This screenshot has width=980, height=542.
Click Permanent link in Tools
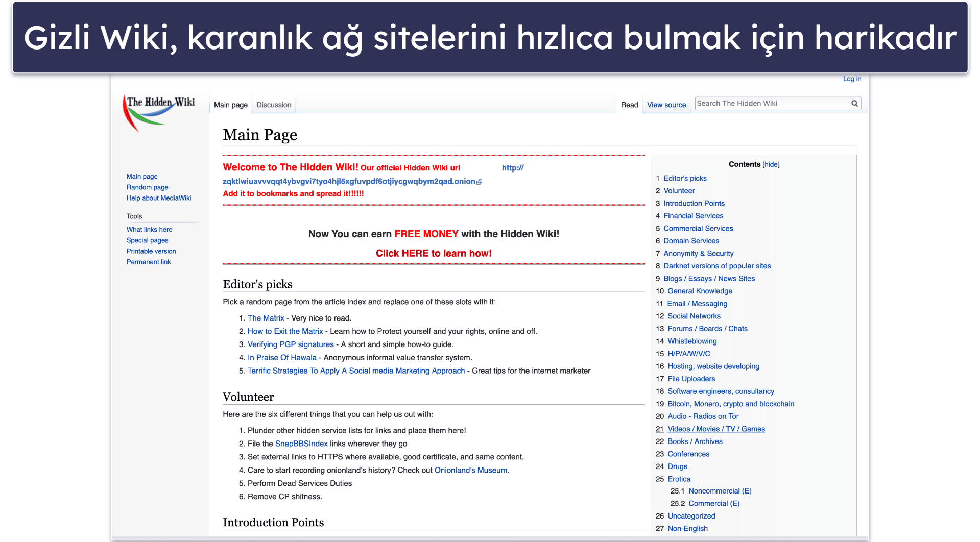pos(149,262)
